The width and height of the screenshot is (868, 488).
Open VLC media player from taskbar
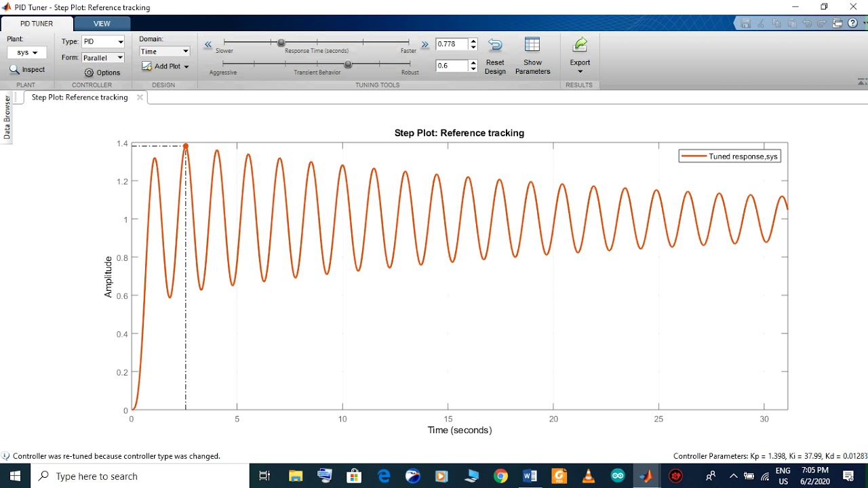pos(588,476)
